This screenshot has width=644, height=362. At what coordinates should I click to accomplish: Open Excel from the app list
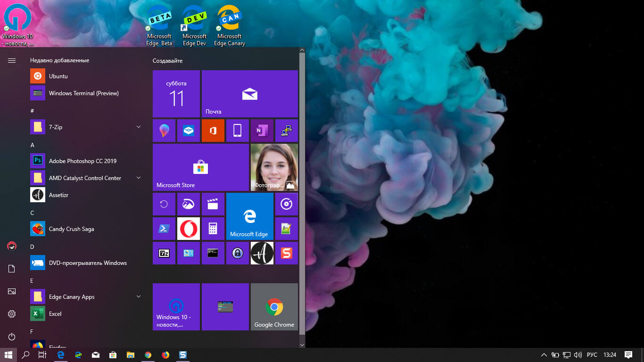click(x=86, y=314)
